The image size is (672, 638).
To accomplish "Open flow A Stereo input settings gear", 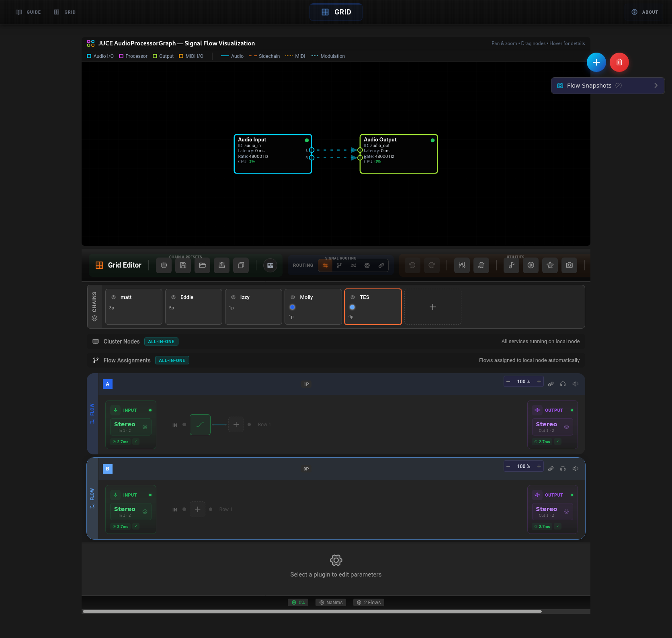I will [145, 427].
